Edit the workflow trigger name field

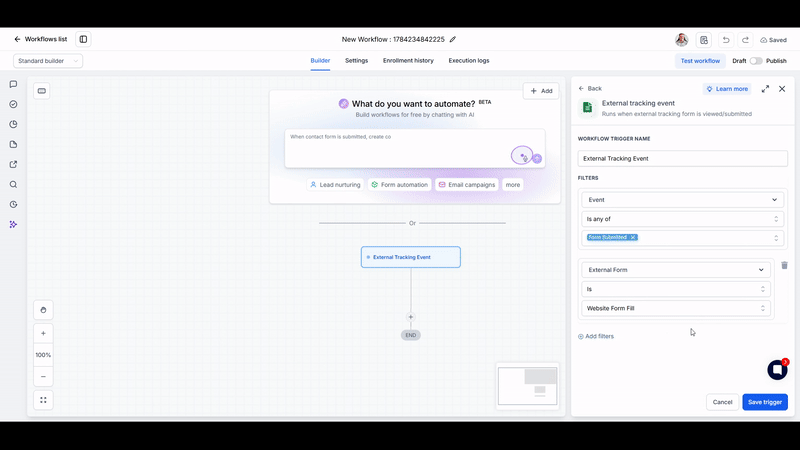(x=683, y=159)
